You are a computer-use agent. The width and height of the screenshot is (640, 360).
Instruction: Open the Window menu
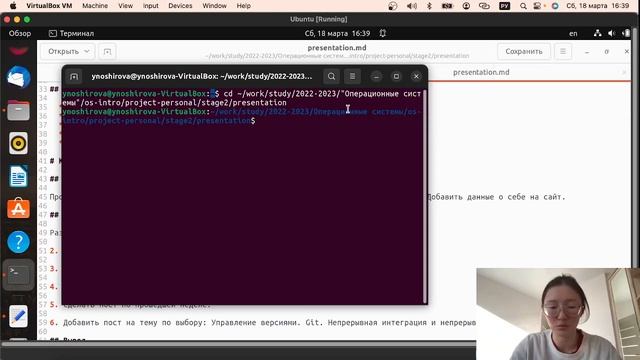coord(214,6)
